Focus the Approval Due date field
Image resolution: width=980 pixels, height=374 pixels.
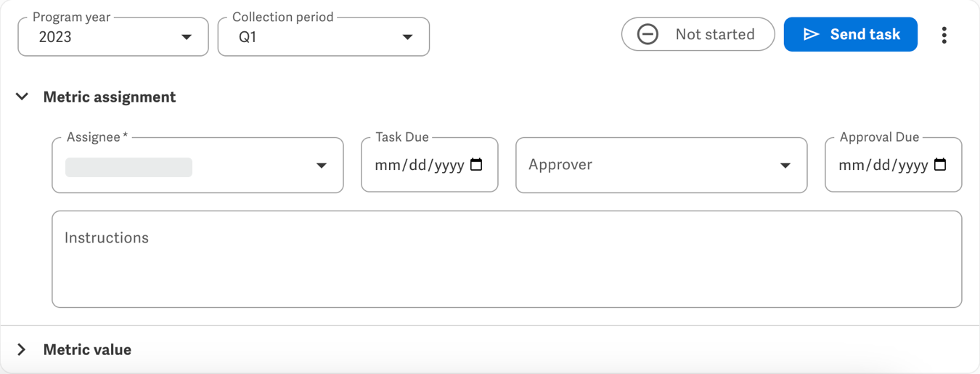tap(883, 166)
